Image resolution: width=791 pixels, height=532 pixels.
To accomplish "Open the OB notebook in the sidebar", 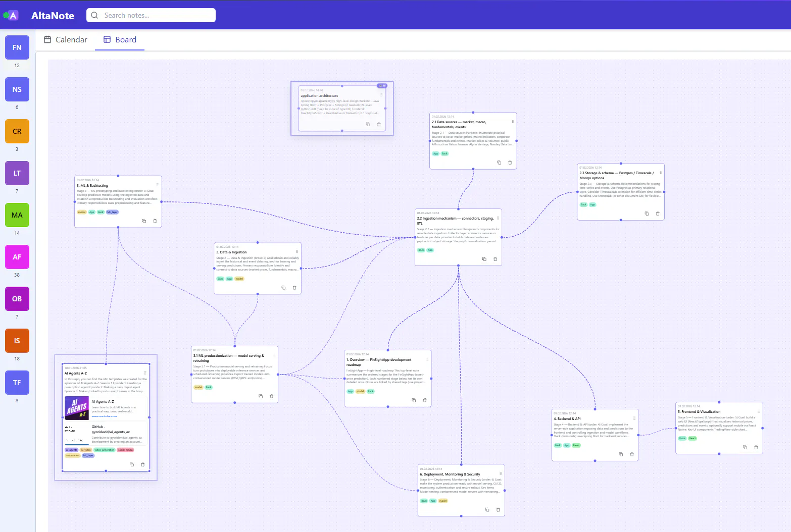I will point(17,299).
